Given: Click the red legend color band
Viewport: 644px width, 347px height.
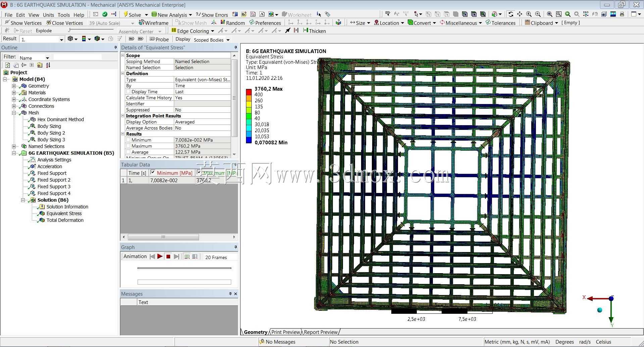Looking at the screenshot, I should 249,92.
